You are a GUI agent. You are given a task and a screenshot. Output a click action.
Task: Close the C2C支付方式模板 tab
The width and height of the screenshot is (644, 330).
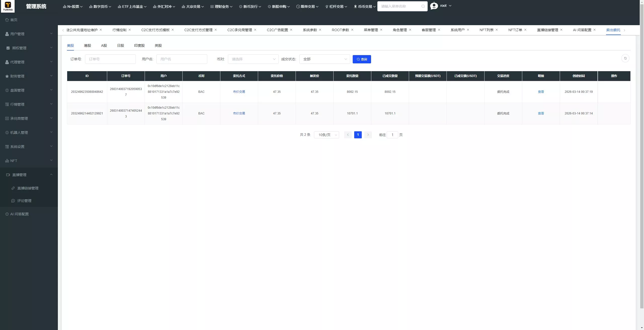(x=173, y=30)
